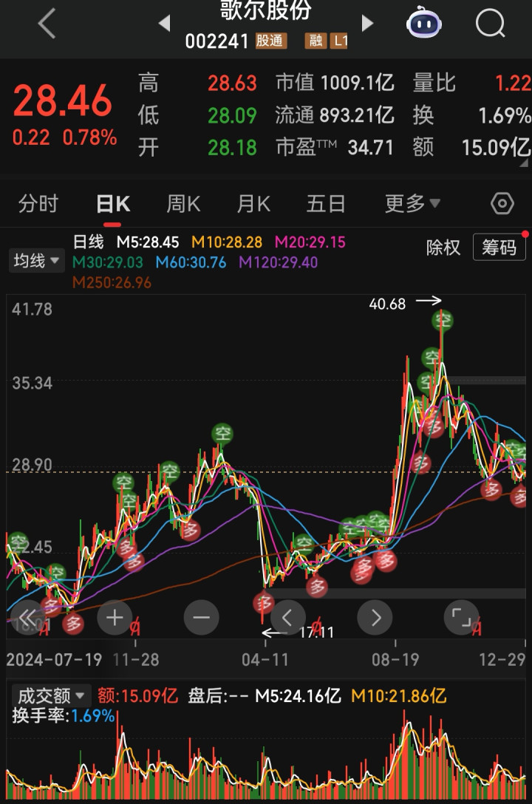
Task: Go back with the top-left arrow
Action: 47,23
